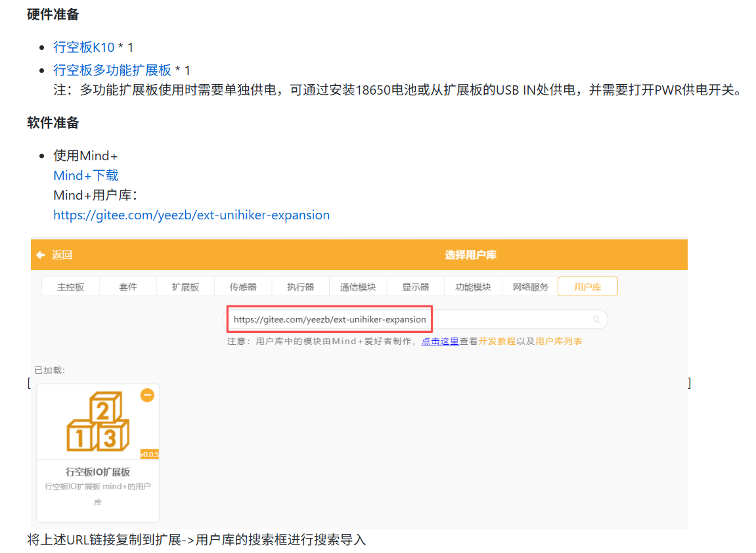Viewport: 756px width, 553px height.
Task: Open the 网络服务 tab
Action: (x=530, y=287)
